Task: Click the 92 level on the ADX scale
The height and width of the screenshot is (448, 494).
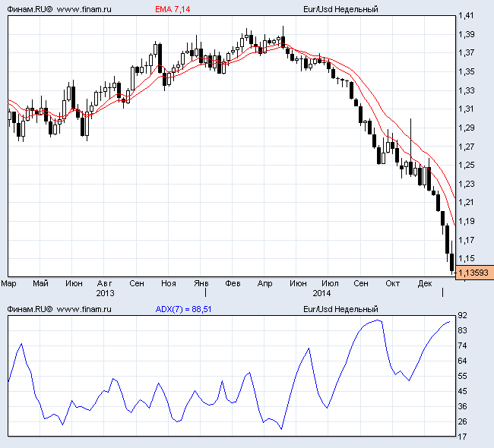Action: [x=462, y=315]
